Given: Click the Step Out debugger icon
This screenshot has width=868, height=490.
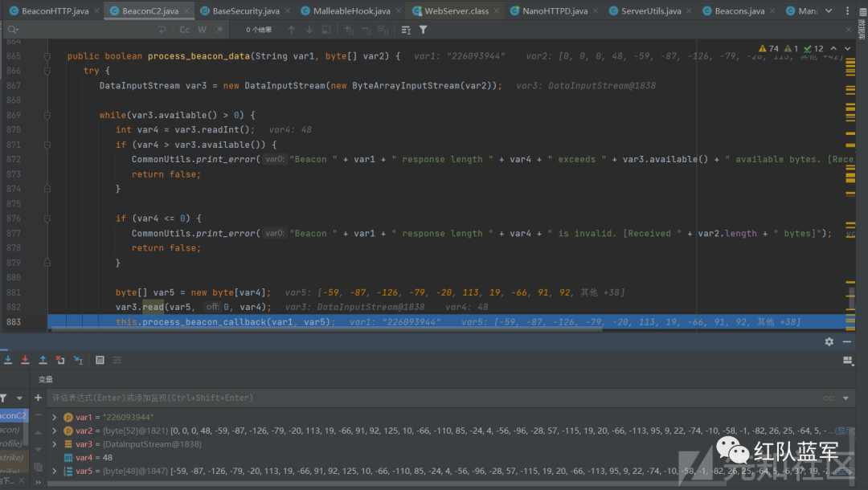Looking at the screenshot, I should click(x=43, y=360).
